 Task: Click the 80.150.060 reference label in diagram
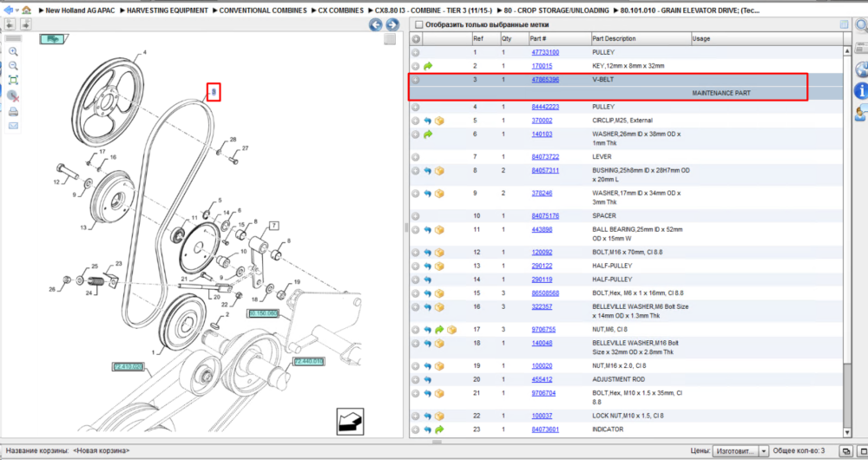262,314
